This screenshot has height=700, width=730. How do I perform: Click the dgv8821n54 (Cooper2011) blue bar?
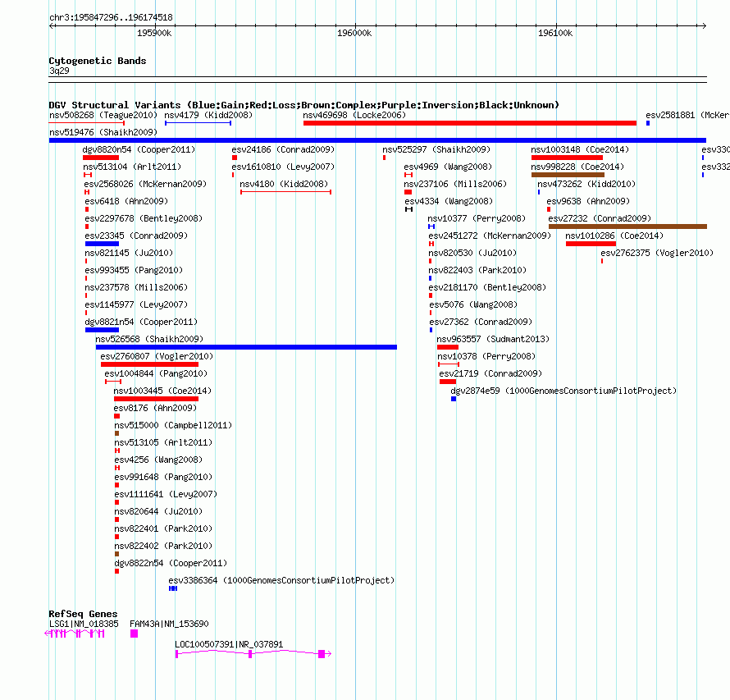[102, 330]
